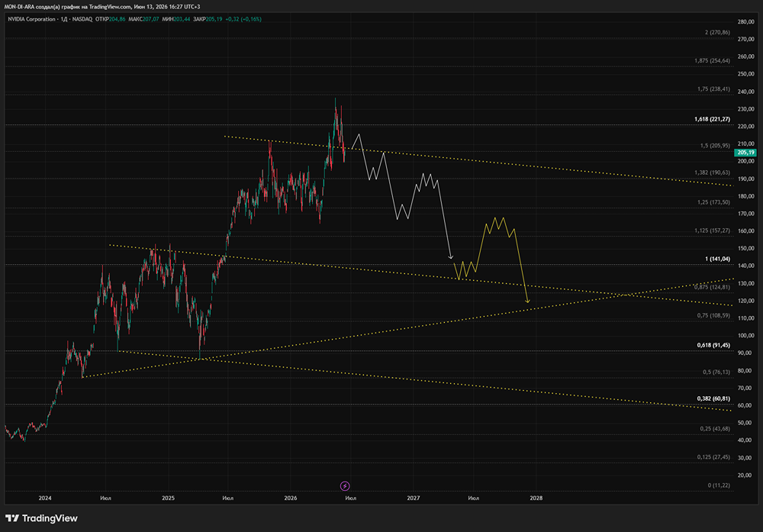Image resolution: width=763 pixels, height=532 pixels.
Task: Click the 2025 label on time axis
Action: pos(168,498)
